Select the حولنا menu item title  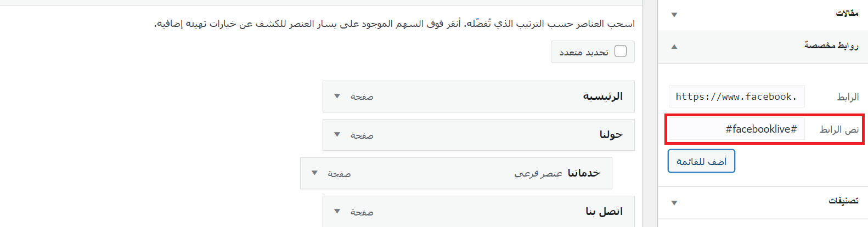611,135
